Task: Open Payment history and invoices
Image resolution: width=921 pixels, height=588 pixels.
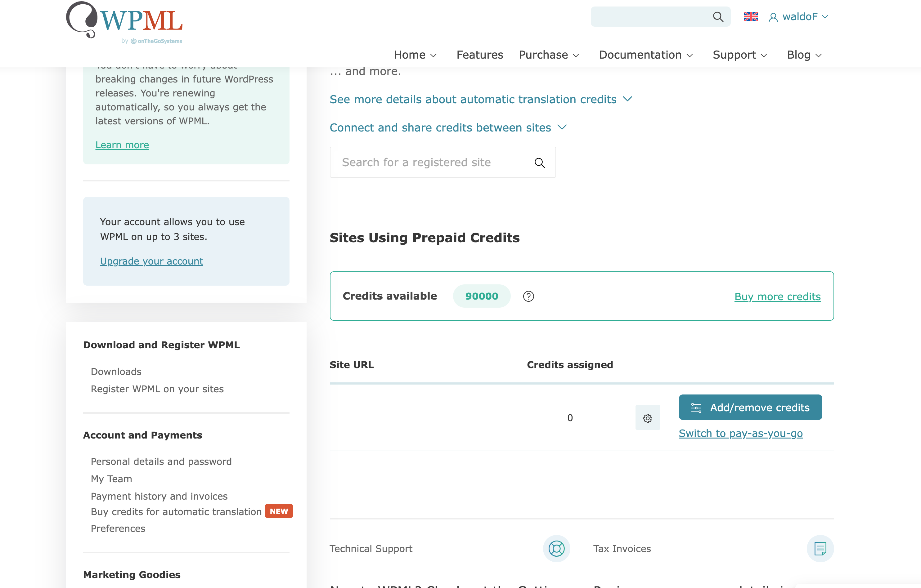Action: click(159, 496)
